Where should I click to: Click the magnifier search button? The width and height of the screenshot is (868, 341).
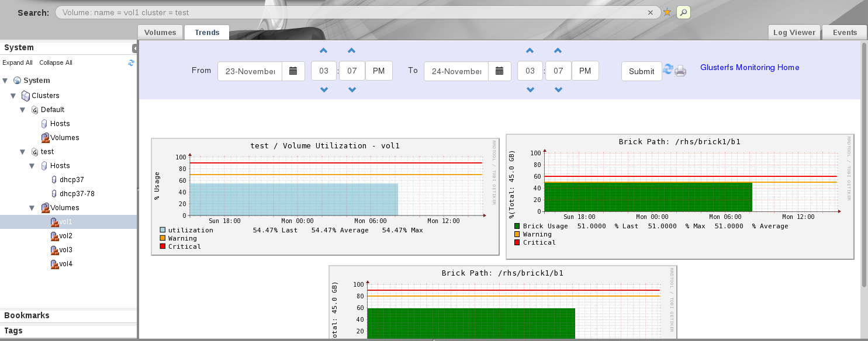[x=683, y=12]
